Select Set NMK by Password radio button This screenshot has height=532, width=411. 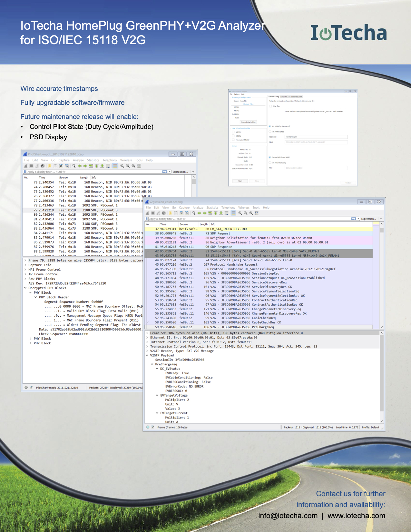[x=270, y=126]
